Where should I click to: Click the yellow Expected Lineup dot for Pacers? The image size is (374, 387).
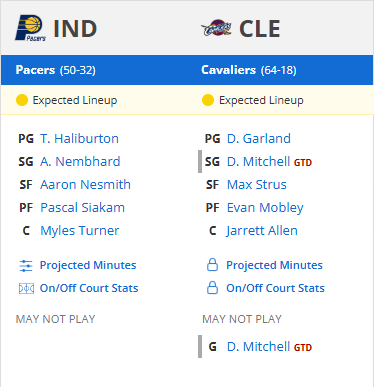click(22, 100)
